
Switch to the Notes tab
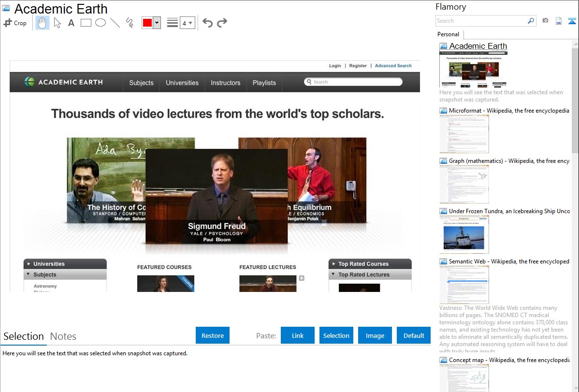63,336
